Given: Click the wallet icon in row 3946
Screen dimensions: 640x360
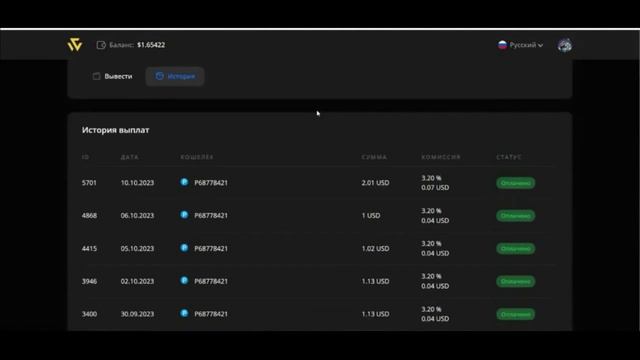Looking at the screenshot, I should [x=184, y=280].
